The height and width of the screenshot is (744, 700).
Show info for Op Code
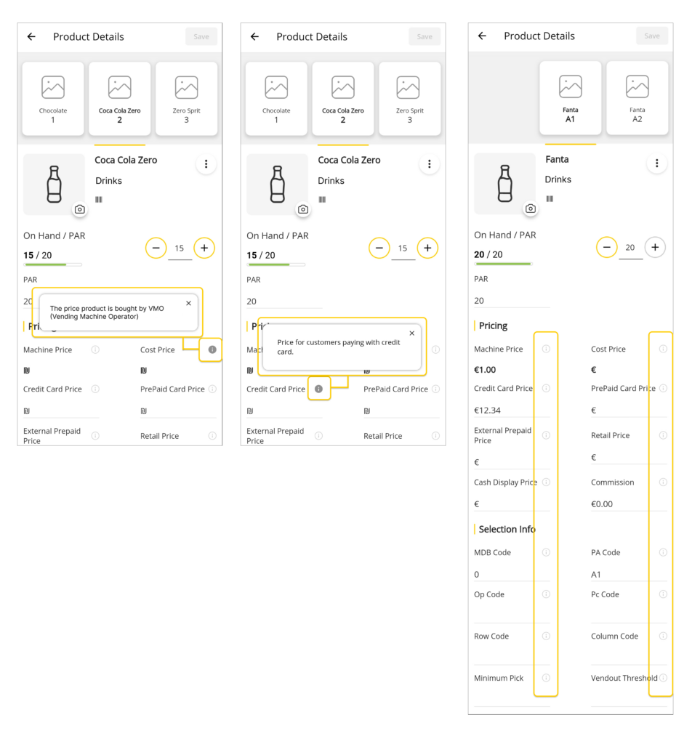546,594
